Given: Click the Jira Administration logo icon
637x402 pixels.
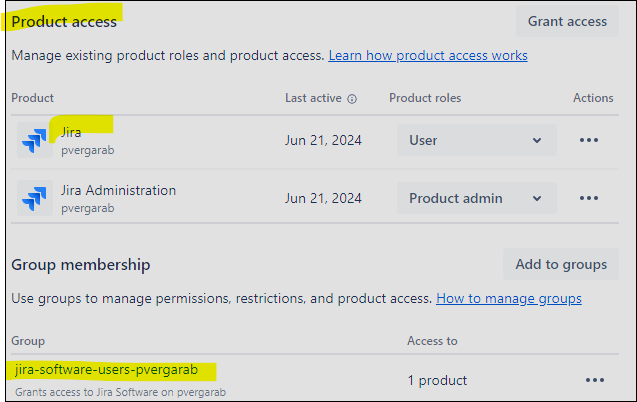Looking at the screenshot, I should pyautogui.click(x=36, y=198).
